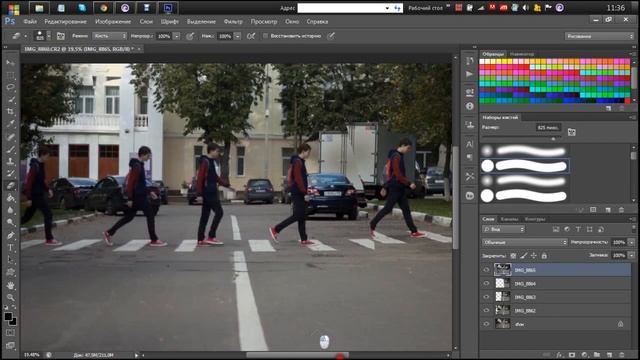The width and height of the screenshot is (640, 360).
Task: Open the Фильтр menu
Action: [x=233, y=21]
